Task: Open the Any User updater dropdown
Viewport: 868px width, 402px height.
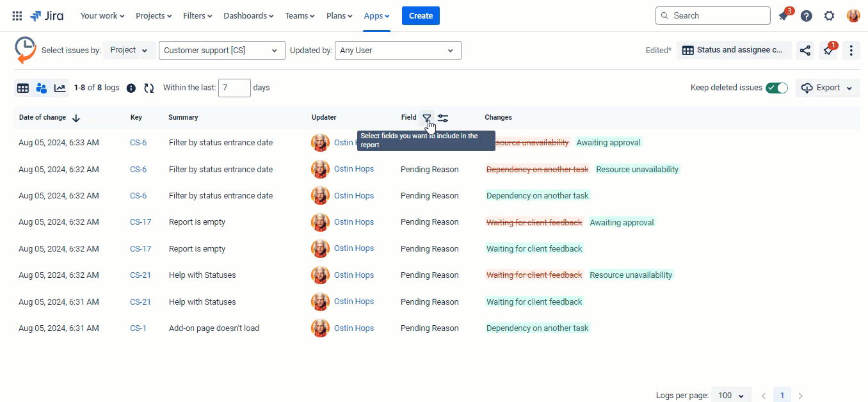Action: pyautogui.click(x=398, y=51)
